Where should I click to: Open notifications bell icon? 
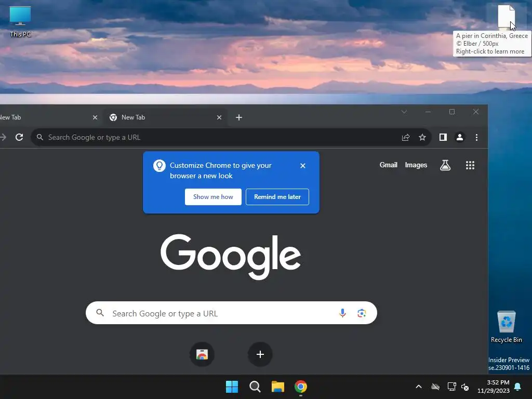click(518, 387)
